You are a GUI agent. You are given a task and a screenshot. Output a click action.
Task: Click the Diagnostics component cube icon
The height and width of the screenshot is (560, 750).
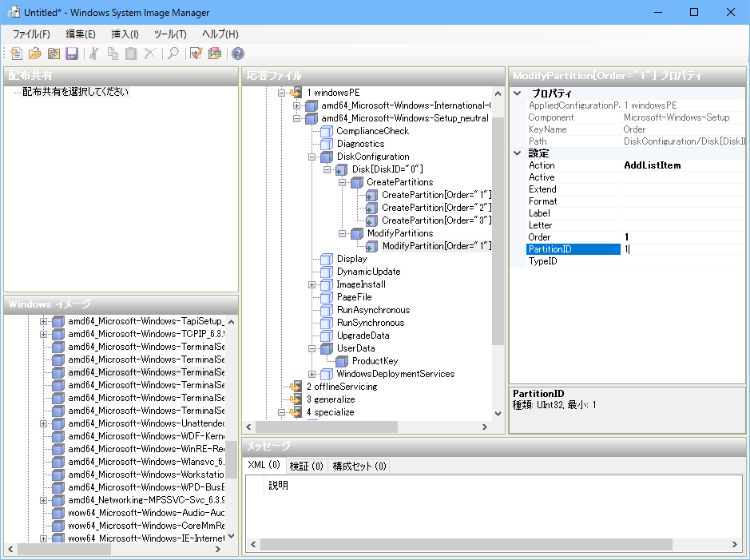point(327,144)
